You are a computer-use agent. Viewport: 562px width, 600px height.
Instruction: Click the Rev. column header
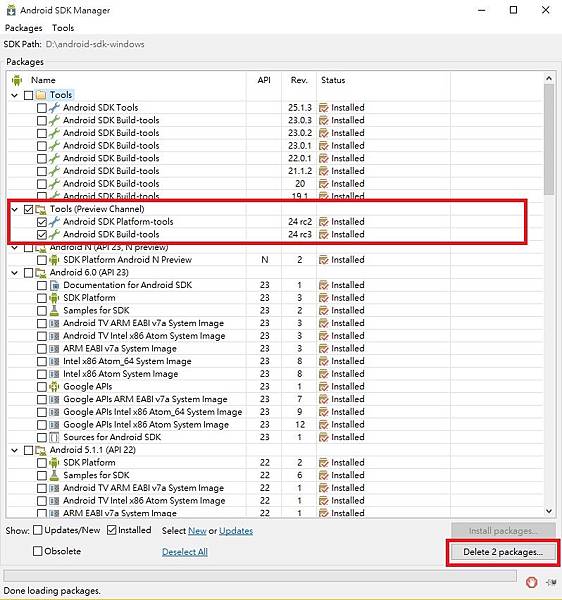pyautogui.click(x=299, y=80)
